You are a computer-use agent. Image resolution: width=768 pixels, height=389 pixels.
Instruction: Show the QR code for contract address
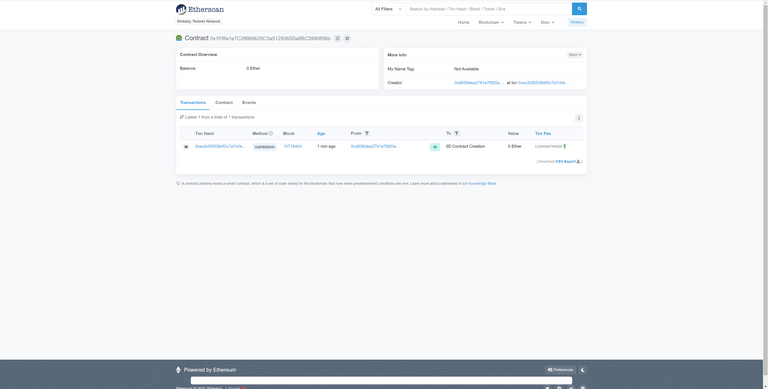[x=347, y=38]
